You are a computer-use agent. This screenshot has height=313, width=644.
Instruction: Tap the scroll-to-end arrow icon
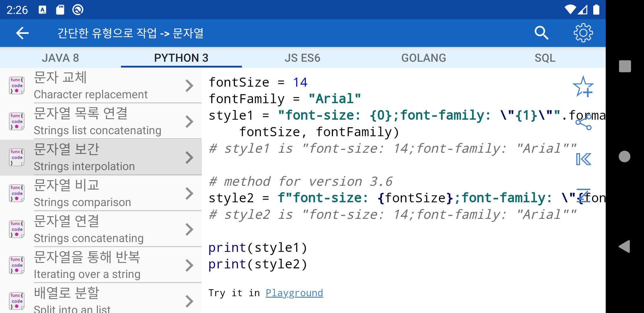pos(583,196)
